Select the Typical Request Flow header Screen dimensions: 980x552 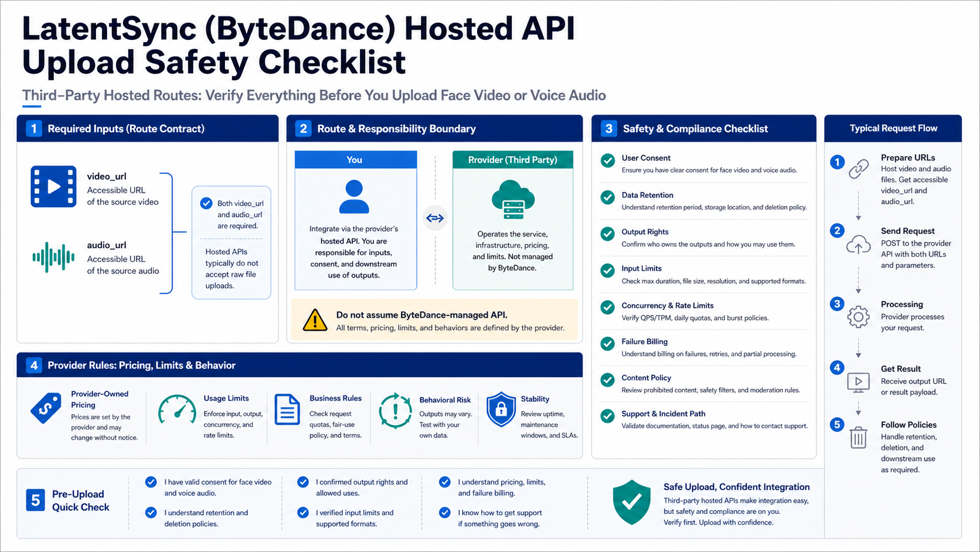pyautogui.click(x=893, y=128)
